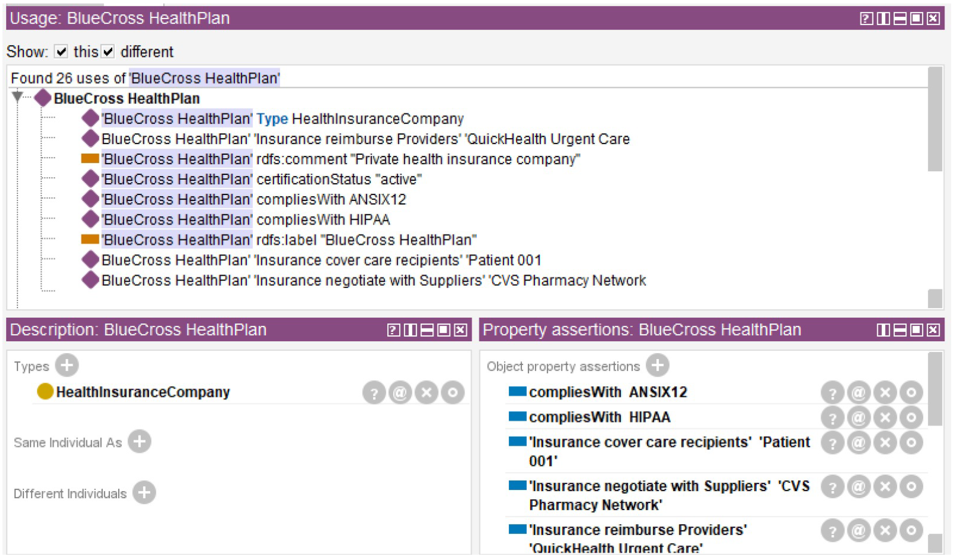Click the HealthInsuranceCompany class link

pyautogui.click(x=378, y=119)
